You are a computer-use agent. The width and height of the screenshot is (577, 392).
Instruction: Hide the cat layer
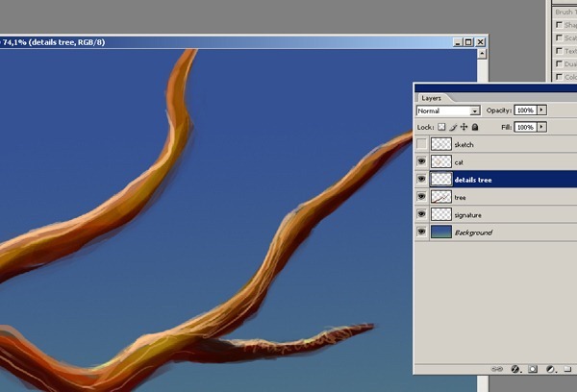421,161
